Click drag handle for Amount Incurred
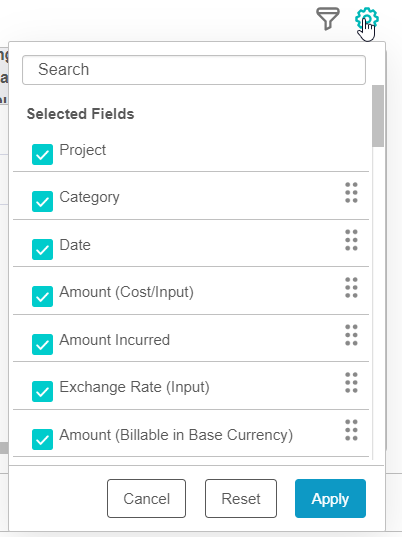 click(x=351, y=335)
